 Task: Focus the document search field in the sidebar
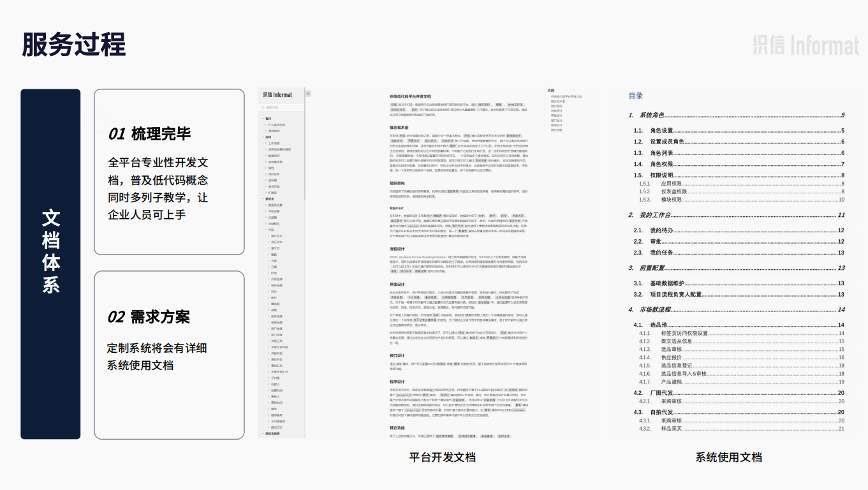[x=282, y=107]
